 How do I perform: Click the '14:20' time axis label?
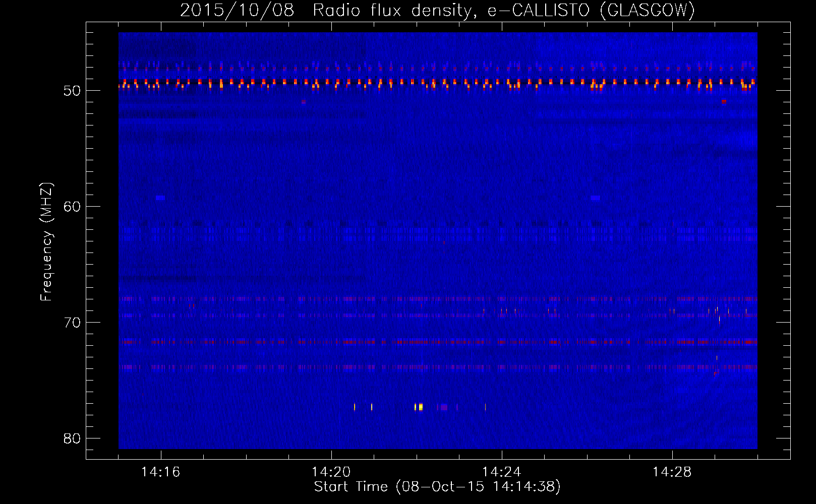331,472
